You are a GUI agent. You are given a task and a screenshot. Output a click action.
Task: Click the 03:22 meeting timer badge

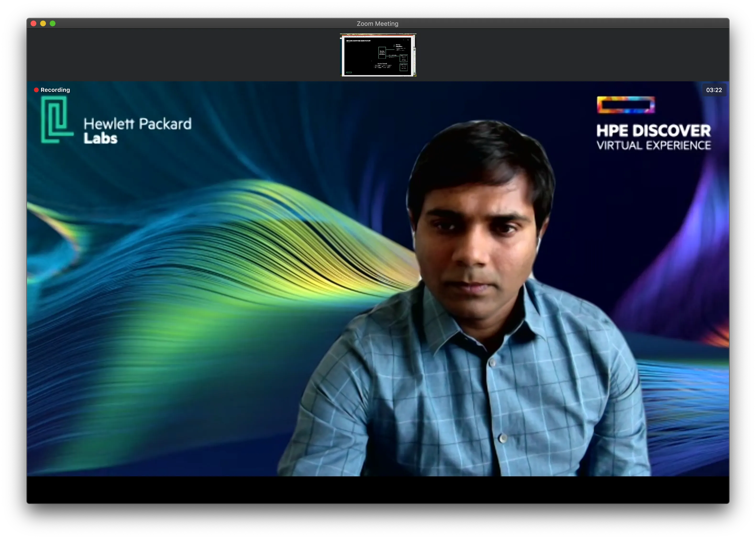pyautogui.click(x=714, y=90)
